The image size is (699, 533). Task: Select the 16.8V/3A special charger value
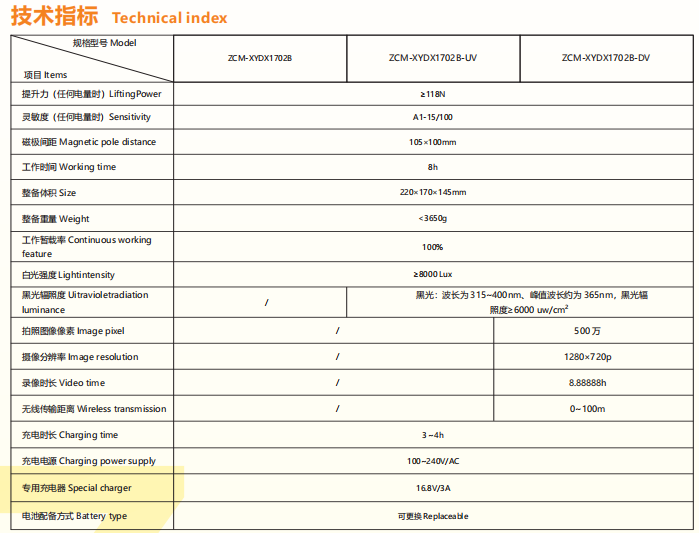point(432,488)
